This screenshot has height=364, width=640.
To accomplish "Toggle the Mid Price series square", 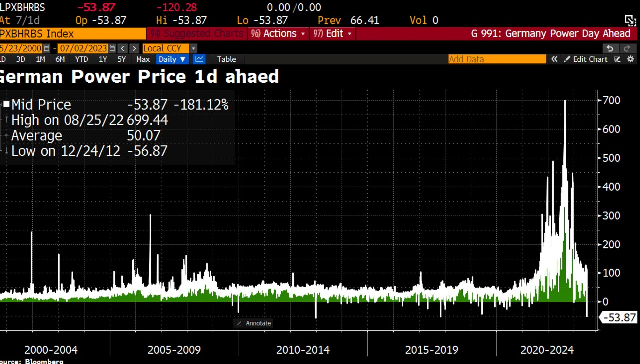I will [x=6, y=104].
